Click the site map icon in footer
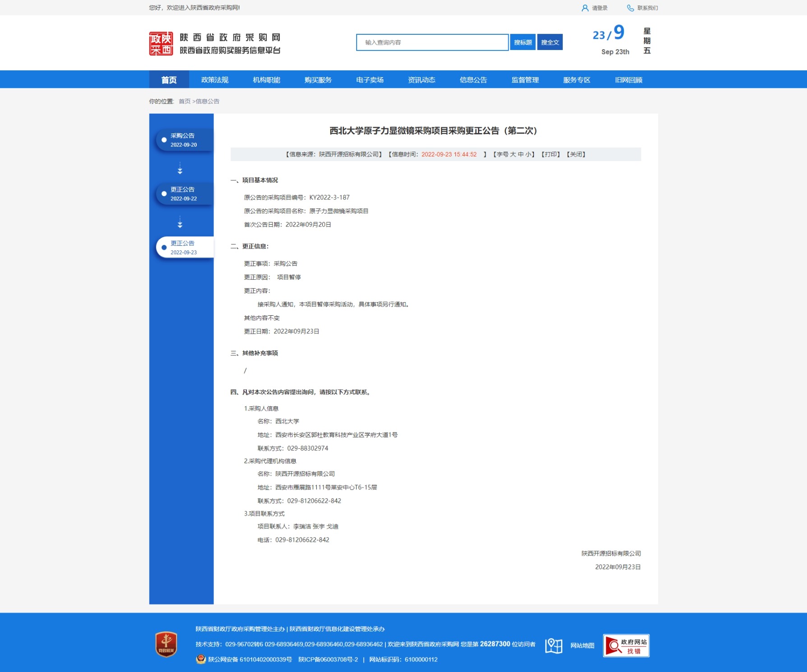This screenshot has width=807, height=672. 553,645
